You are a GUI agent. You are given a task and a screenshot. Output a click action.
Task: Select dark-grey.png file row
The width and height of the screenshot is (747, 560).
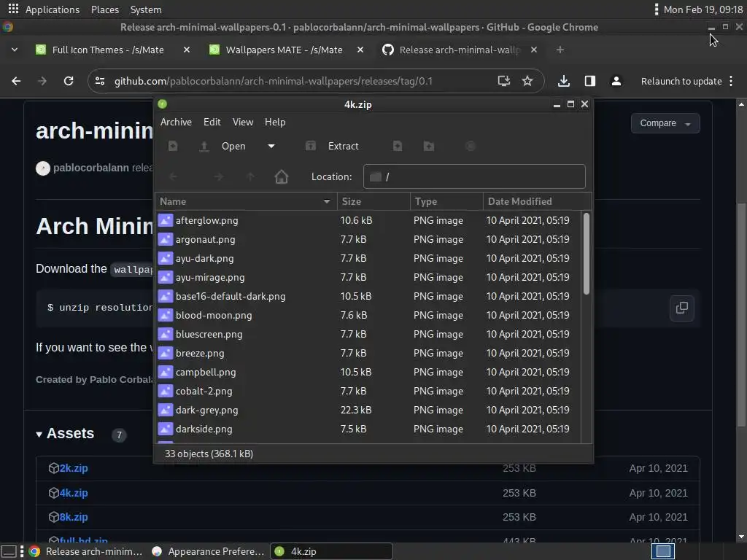pos(368,410)
